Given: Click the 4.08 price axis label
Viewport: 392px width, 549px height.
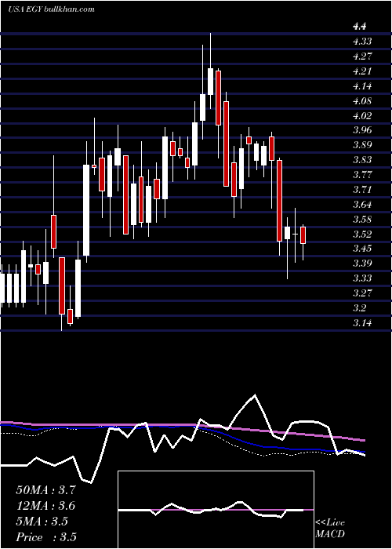Looking at the screenshot, I should click(x=362, y=101).
